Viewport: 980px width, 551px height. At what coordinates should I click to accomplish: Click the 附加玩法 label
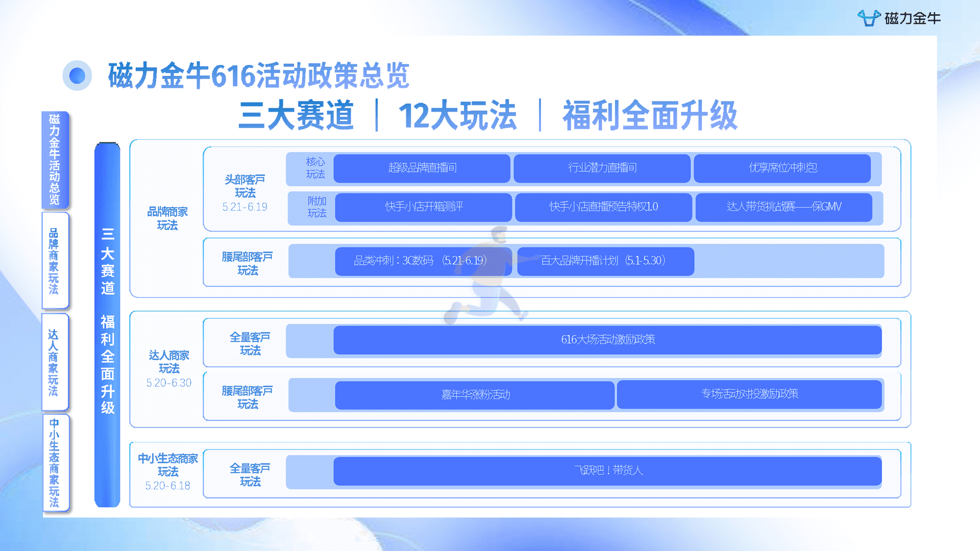(317, 207)
